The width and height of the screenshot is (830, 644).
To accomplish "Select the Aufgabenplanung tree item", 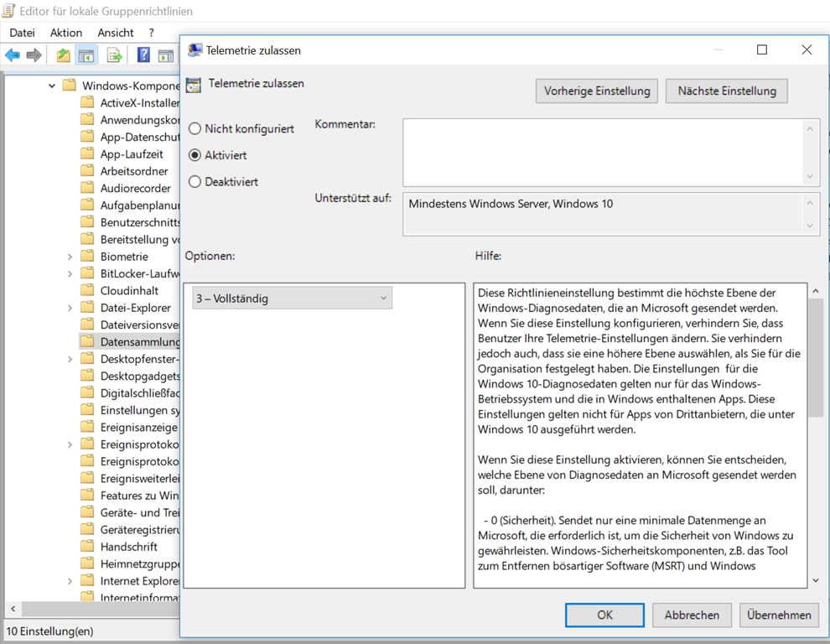I will pos(140,205).
